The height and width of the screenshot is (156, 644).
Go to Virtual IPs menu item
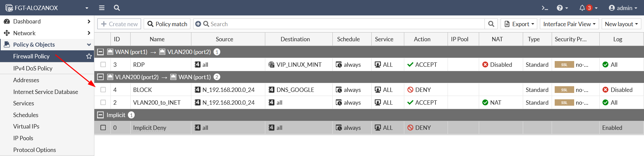[26, 126]
